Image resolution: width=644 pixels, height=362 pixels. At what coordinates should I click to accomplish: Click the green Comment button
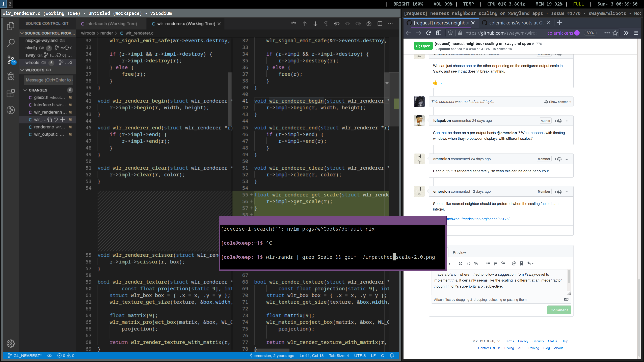[559, 310]
